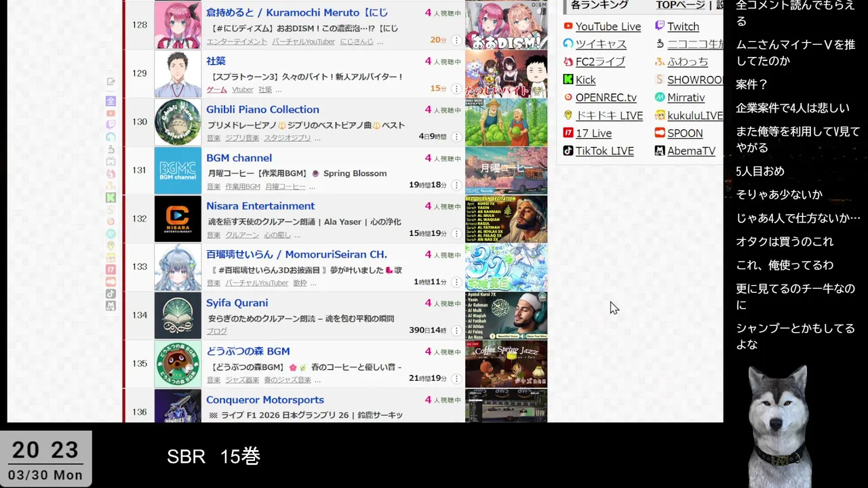Open the three-dot menu for Ghibli Piano Collection
The image size is (868, 488).
click(x=456, y=137)
